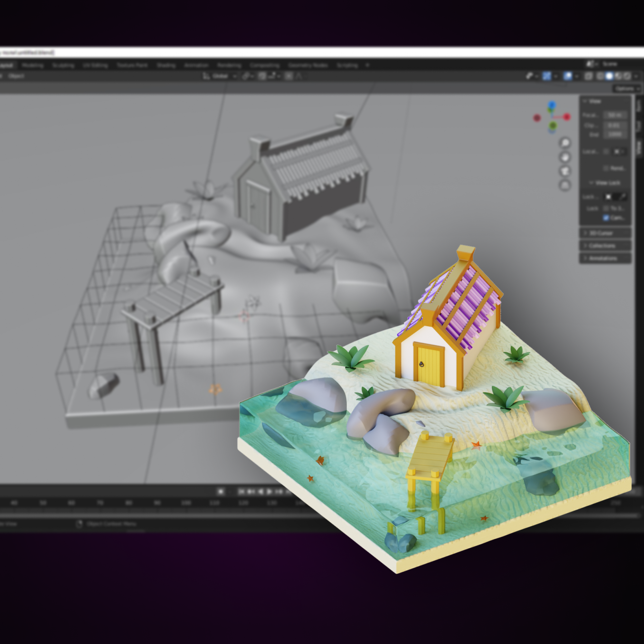
Task: Click the Focal Length value field
Action: (x=615, y=115)
